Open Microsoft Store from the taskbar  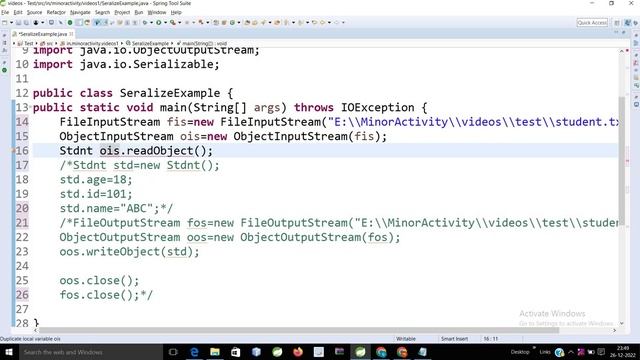(236, 352)
